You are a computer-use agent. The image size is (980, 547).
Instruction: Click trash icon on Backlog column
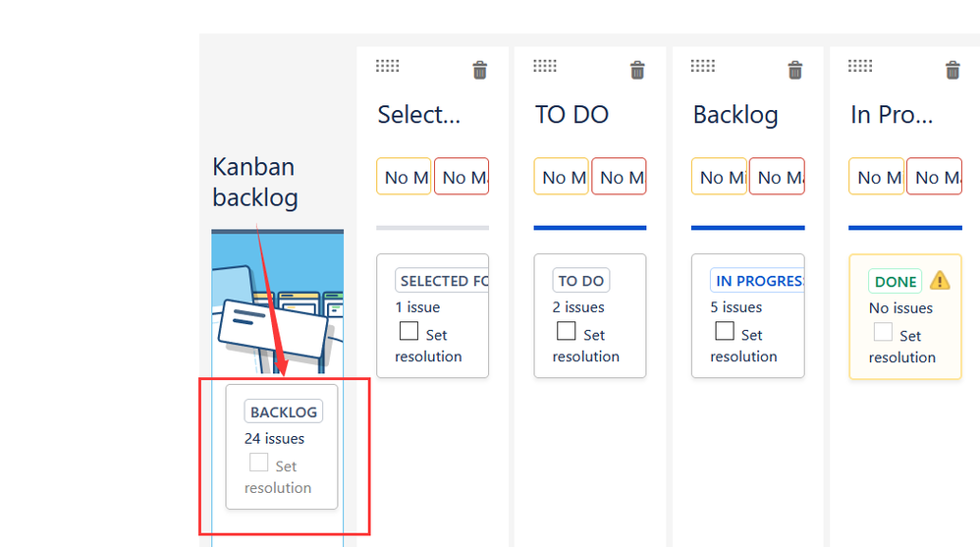pos(795,70)
